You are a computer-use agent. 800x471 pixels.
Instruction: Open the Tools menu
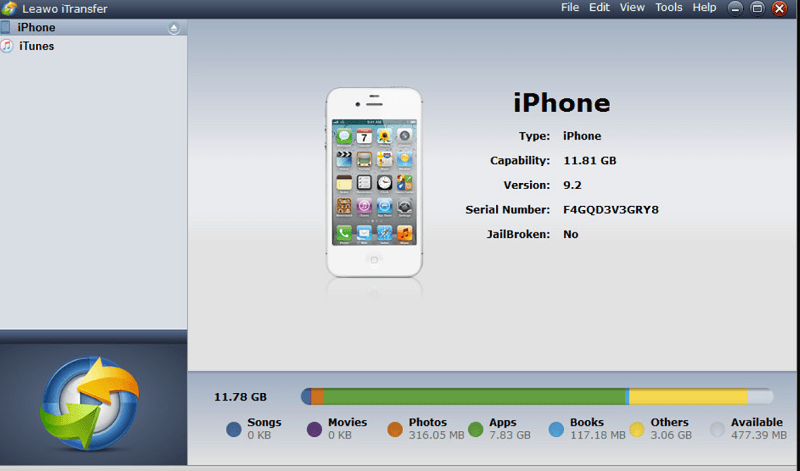click(669, 8)
